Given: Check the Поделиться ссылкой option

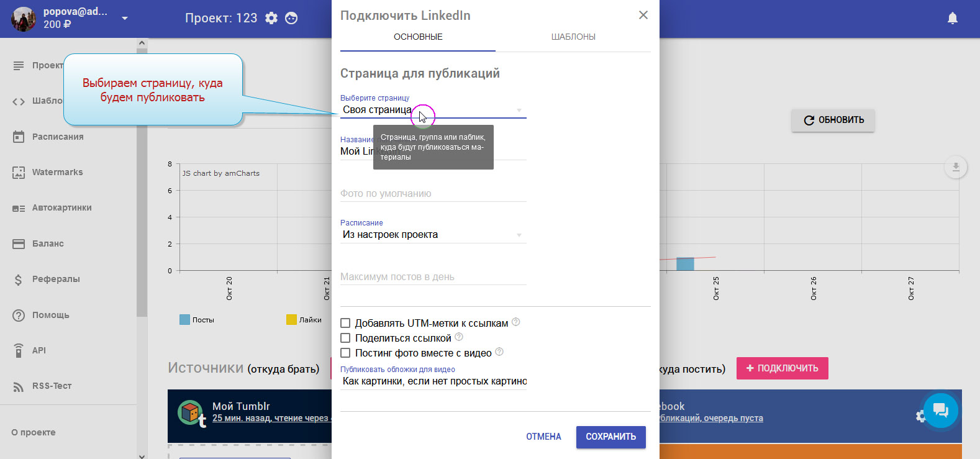Looking at the screenshot, I should click(345, 338).
